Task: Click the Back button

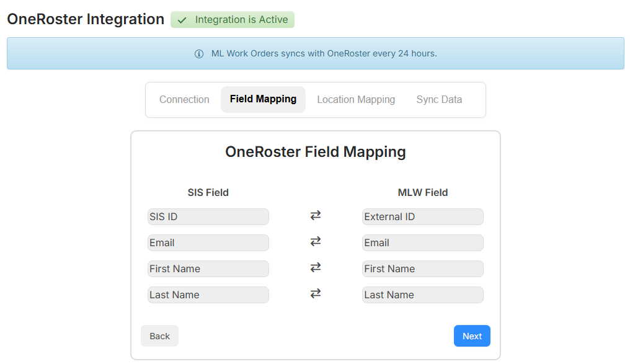Action: 159,335
